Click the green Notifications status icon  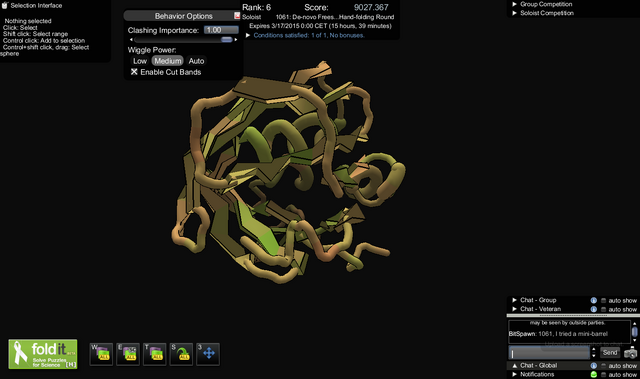point(593,375)
